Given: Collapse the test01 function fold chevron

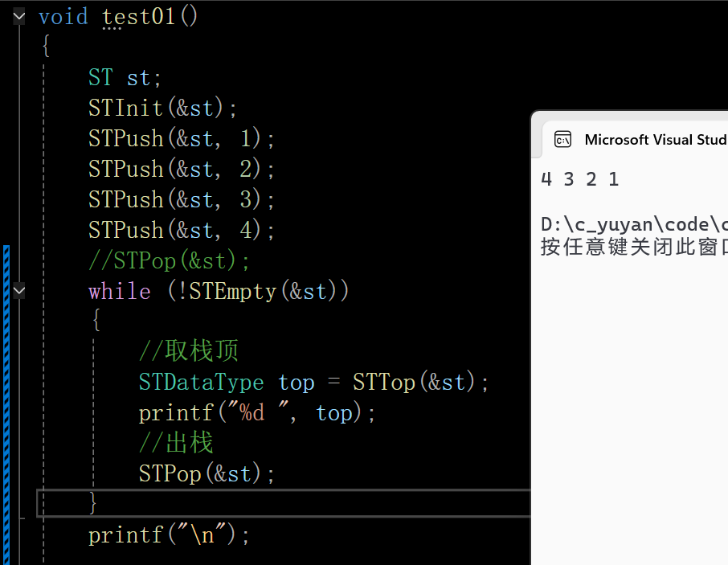Looking at the screenshot, I should [19, 17].
